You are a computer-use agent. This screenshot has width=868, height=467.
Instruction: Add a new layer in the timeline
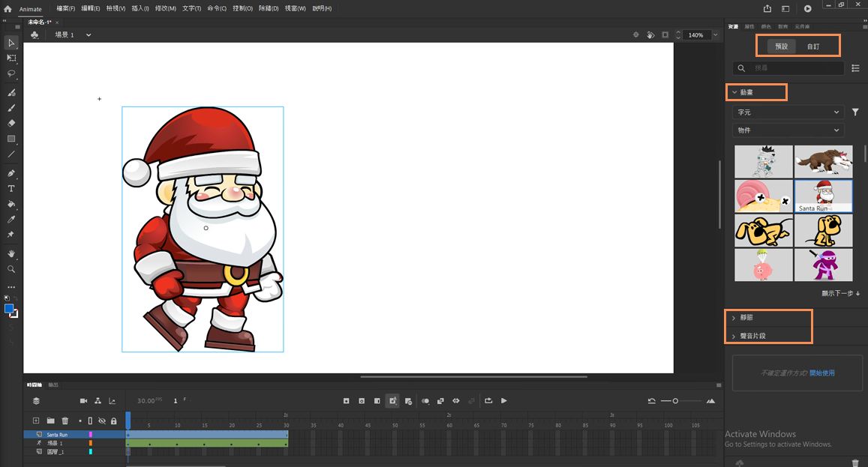[36, 421]
